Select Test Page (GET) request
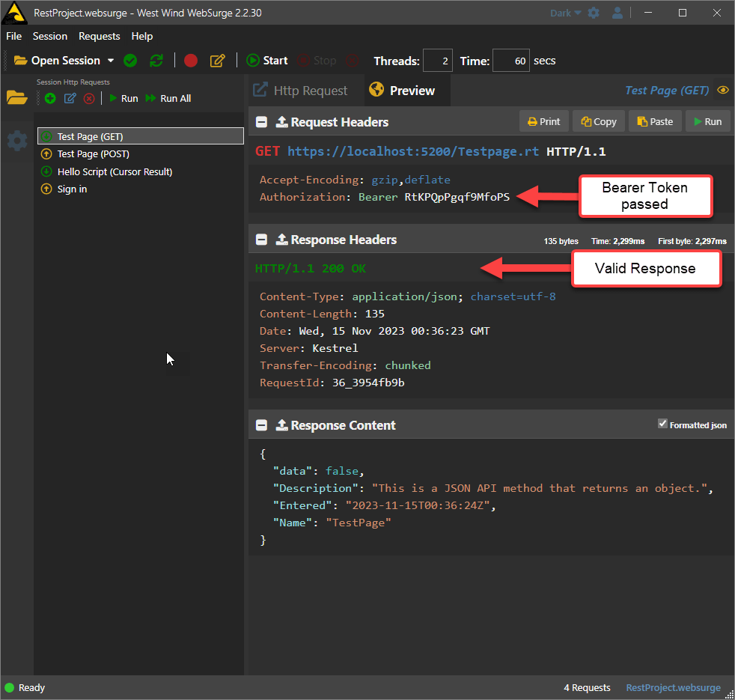This screenshot has width=735, height=700. (x=141, y=136)
